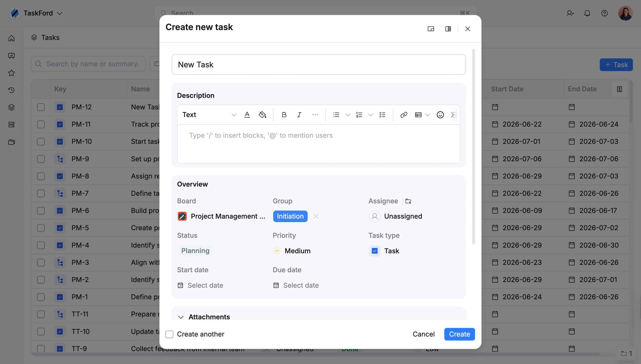Toggle italic formatting in Description
Image resolution: width=641 pixels, height=364 pixels.
pyautogui.click(x=299, y=115)
